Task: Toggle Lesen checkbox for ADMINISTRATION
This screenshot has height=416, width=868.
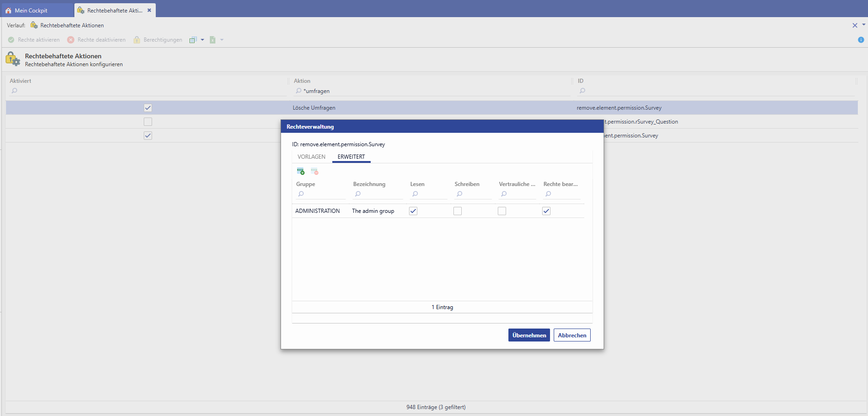Action: [413, 211]
